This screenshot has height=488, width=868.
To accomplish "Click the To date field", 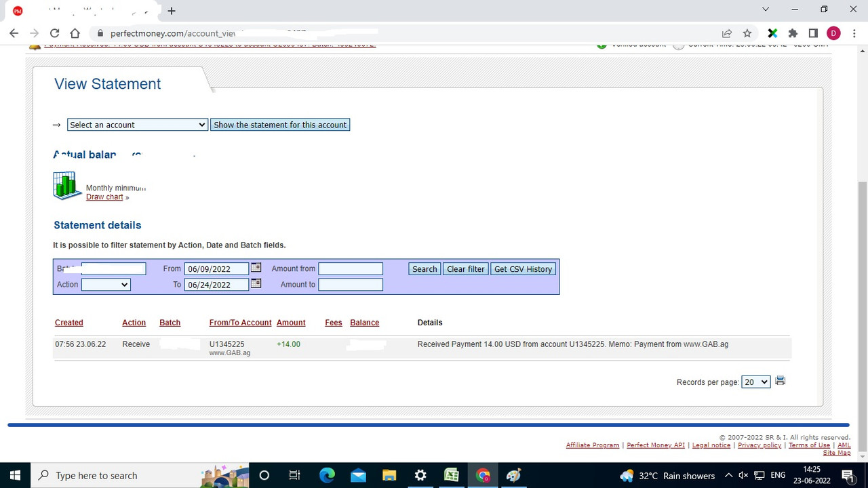I will (217, 285).
